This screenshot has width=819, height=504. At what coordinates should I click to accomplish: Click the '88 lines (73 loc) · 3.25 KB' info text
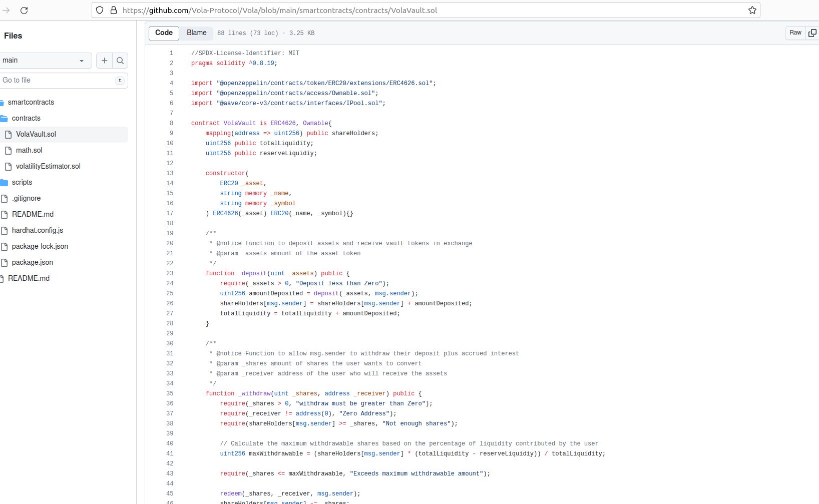click(266, 33)
